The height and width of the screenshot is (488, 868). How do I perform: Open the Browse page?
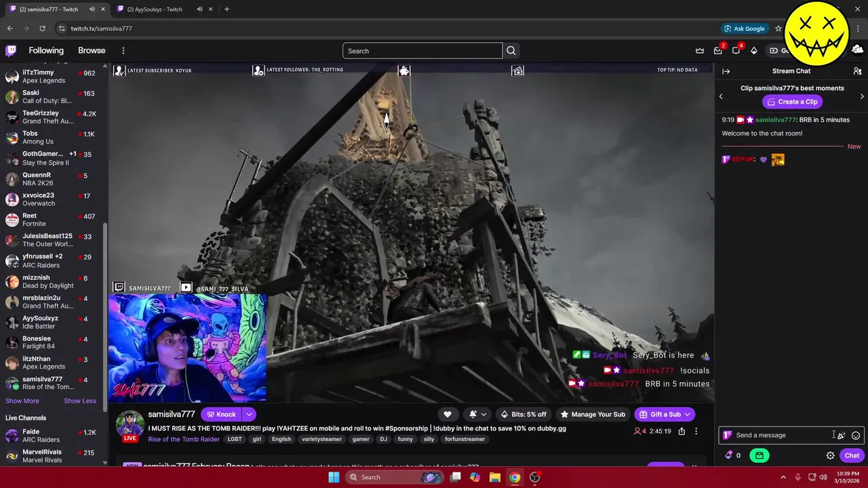coord(92,50)
